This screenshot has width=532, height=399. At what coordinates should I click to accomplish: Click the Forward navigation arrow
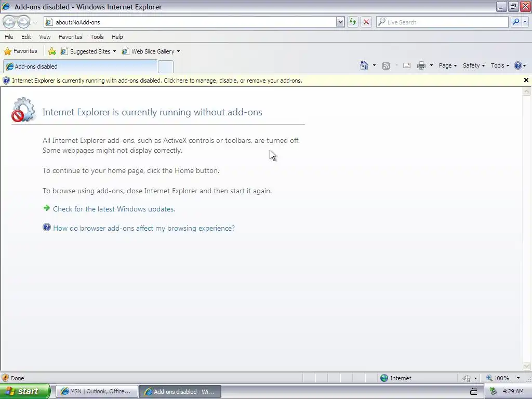click(x=23, y=22)
